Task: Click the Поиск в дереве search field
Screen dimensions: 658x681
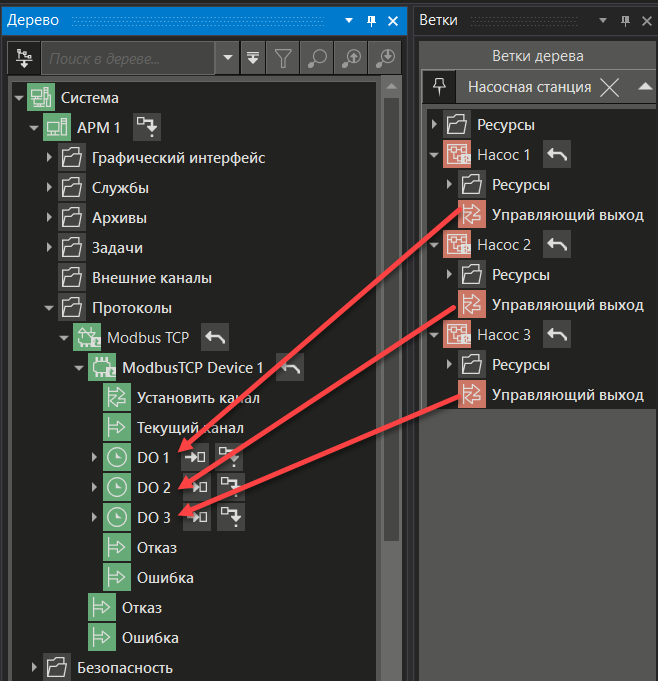Action: click(x=127, y=59)
